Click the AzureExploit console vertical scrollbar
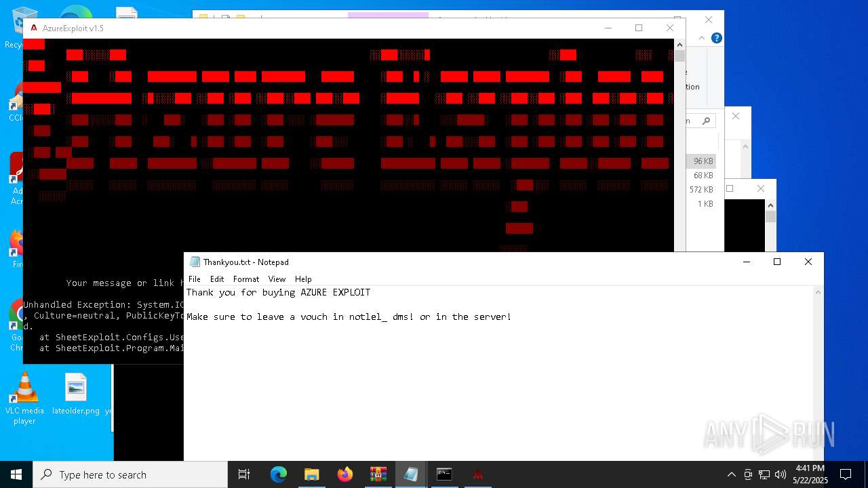868x488 pixels. [679, 146]
